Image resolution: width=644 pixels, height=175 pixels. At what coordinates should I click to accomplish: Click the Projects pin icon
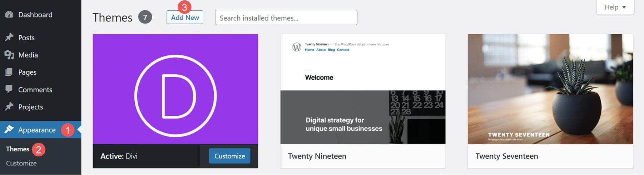pyautogui.click(x=9, y=107)
